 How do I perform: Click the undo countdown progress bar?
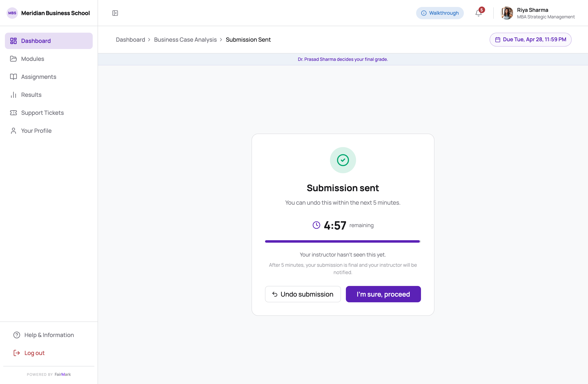coord(343,241)
